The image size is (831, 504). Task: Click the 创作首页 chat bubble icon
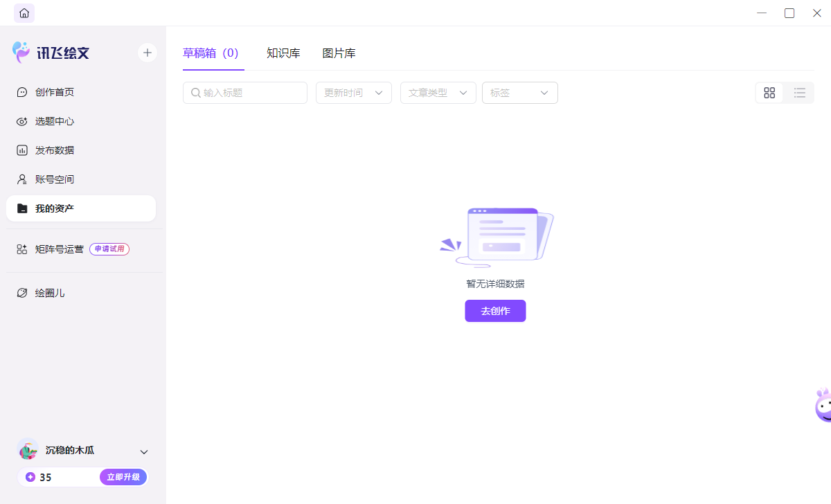tap(22, 92)
